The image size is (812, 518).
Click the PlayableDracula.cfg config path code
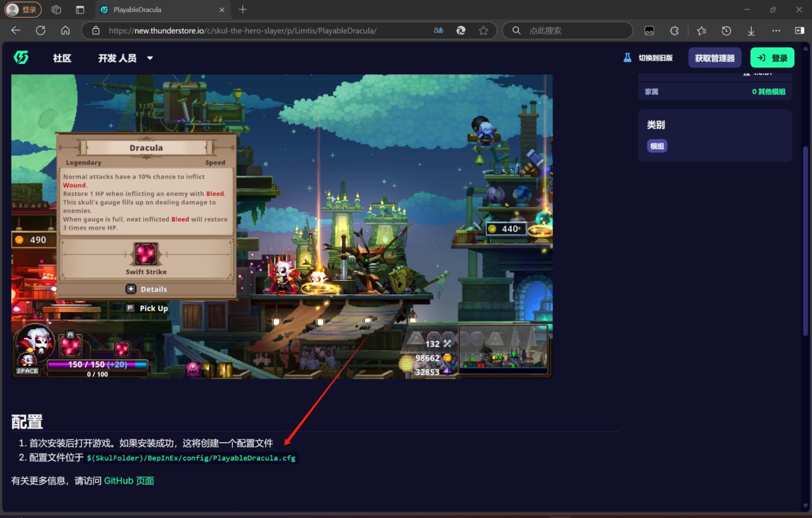[191, 458]
